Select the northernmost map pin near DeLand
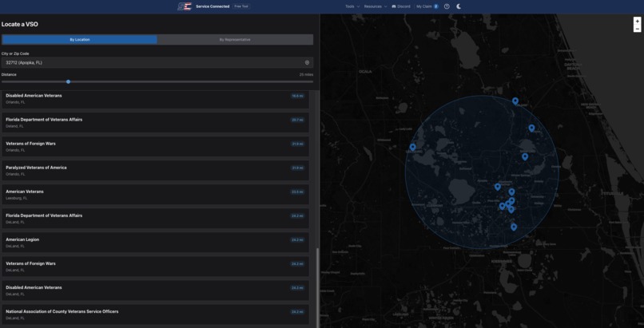This screenshot has width=644, height=328. pyautogui.click(x=515, y=101)
